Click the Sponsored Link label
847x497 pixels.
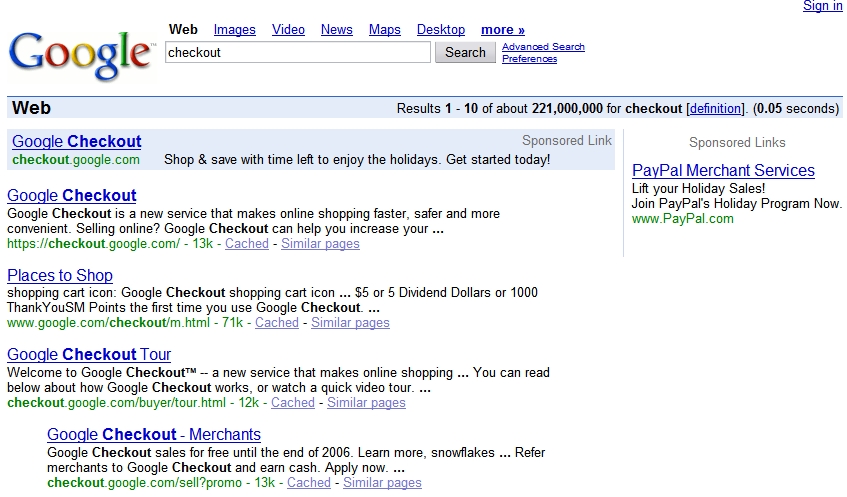[x=567, y=140]
